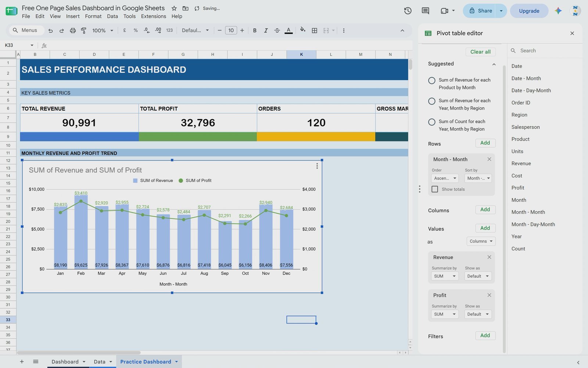Open version history clock icon

(408, 11)
